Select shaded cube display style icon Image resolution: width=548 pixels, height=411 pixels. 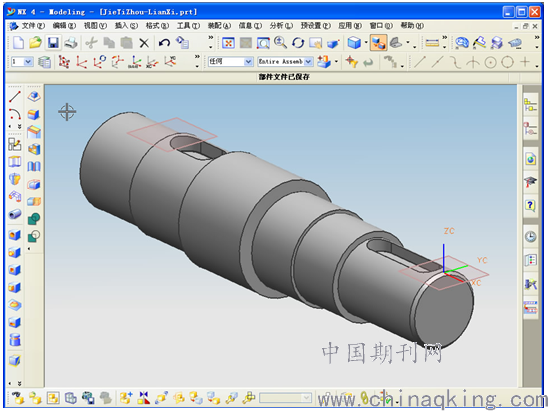point(354,43)
